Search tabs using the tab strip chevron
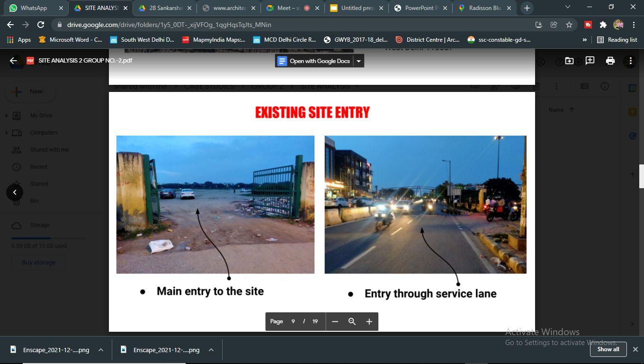The image size is (644, 364). pyautogui.click(x=568, y=7)
